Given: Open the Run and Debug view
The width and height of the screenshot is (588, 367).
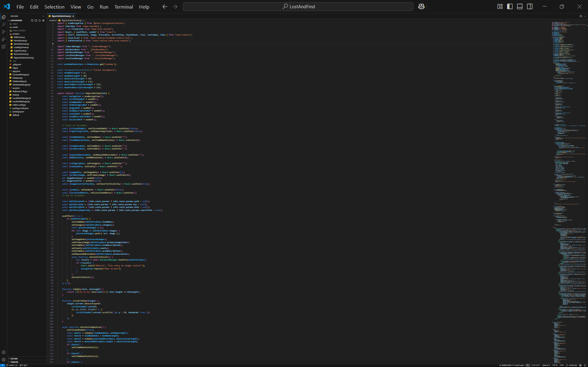Looking at the screenshot, I should click(x=4, y=39).
